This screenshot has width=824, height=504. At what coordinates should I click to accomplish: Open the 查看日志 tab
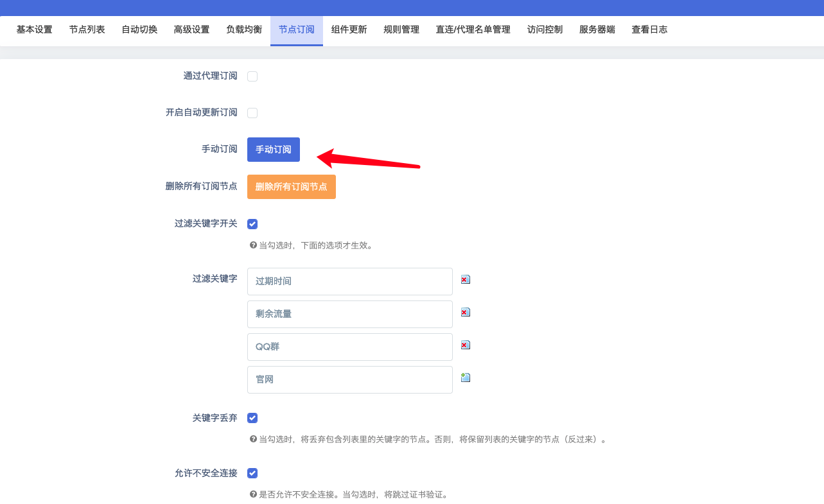click(x=649, y=30)
